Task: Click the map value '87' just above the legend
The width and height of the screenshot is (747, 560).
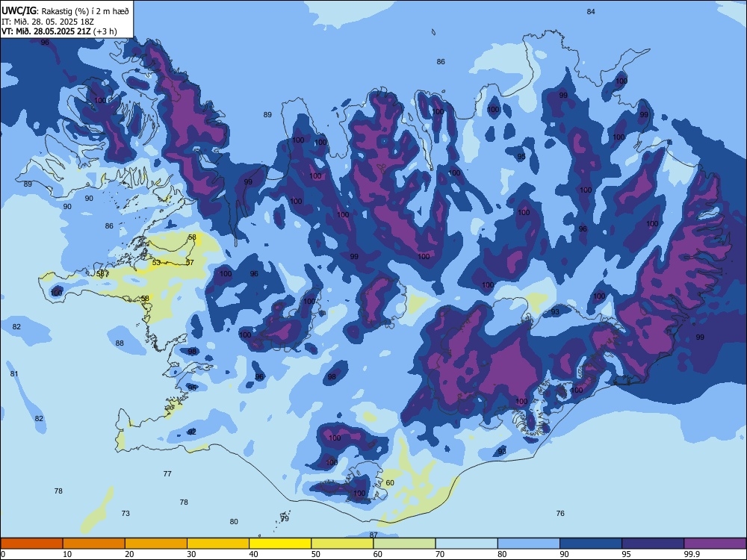Action: pos(373,535)
